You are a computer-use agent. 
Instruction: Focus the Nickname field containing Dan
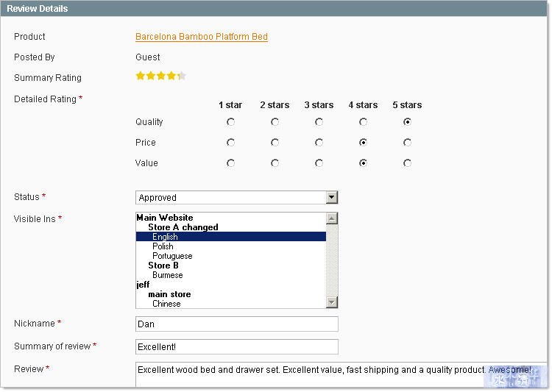tap(236, 324)
